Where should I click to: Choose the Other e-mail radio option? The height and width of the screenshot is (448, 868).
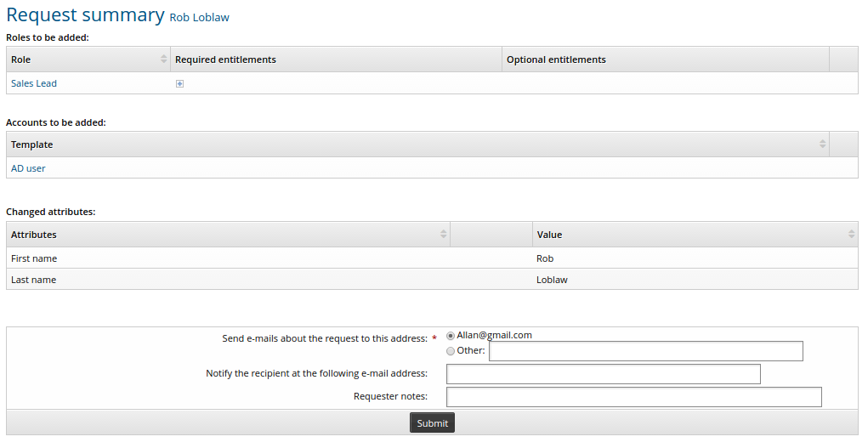(451, 351)
